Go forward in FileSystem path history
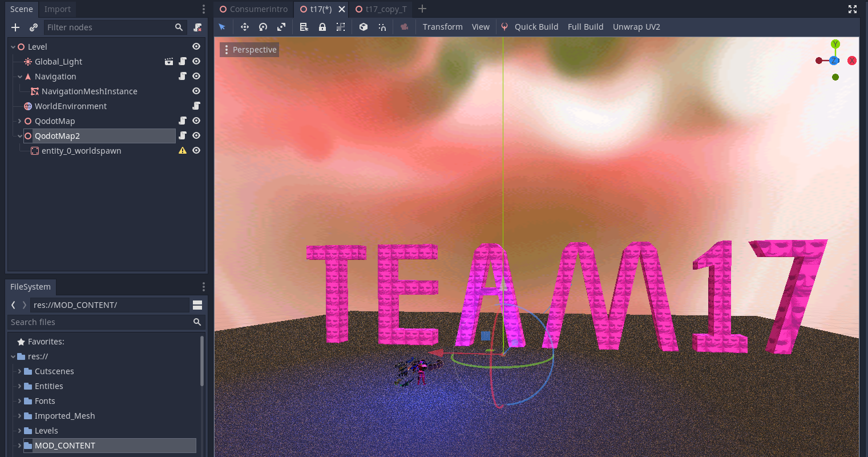This screenshot has width=868, height=457. 24,305
